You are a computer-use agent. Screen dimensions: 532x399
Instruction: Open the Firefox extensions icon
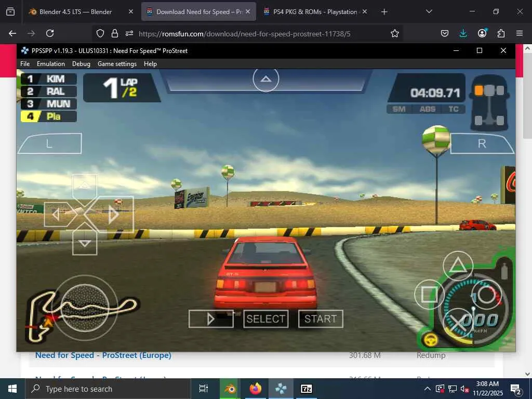pyautogui.click(x=501, y=33)
